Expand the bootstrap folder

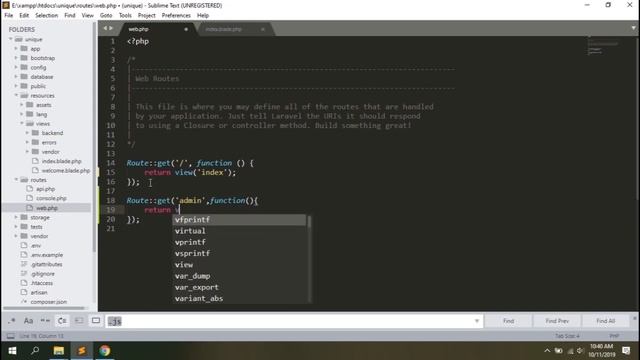click(x=16, y=58)
